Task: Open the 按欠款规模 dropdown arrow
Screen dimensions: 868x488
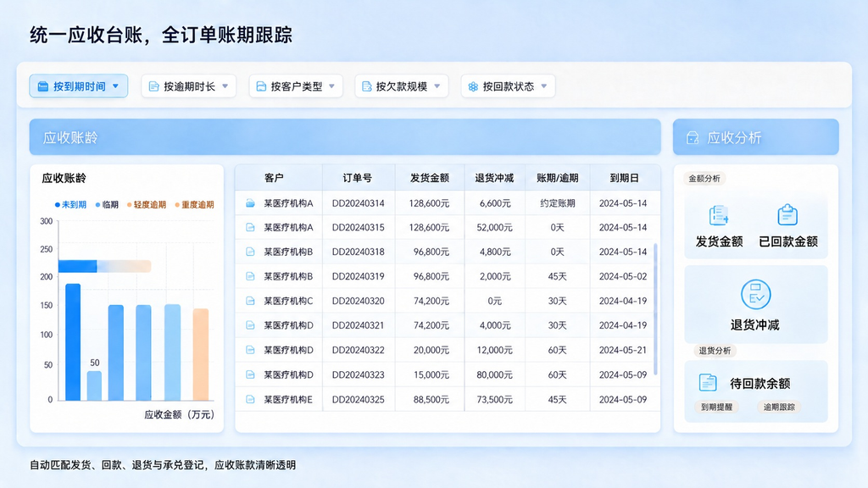Action: 437,86
